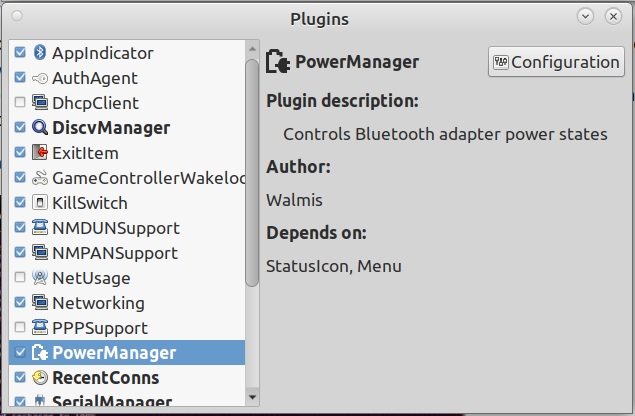
Task: Uncheck the PowerManager plugin checkbox
Action: click(20, 352)
